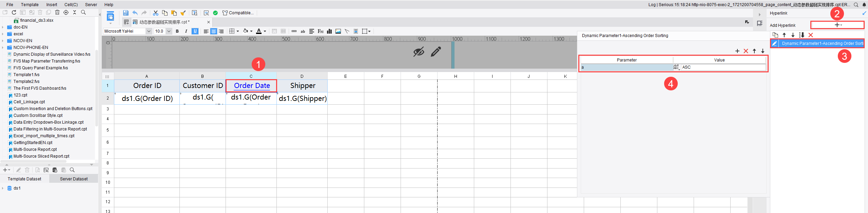The image size is (868, 213).
Task: Click the Paste clipboard icon
Action: coord(174,13)
